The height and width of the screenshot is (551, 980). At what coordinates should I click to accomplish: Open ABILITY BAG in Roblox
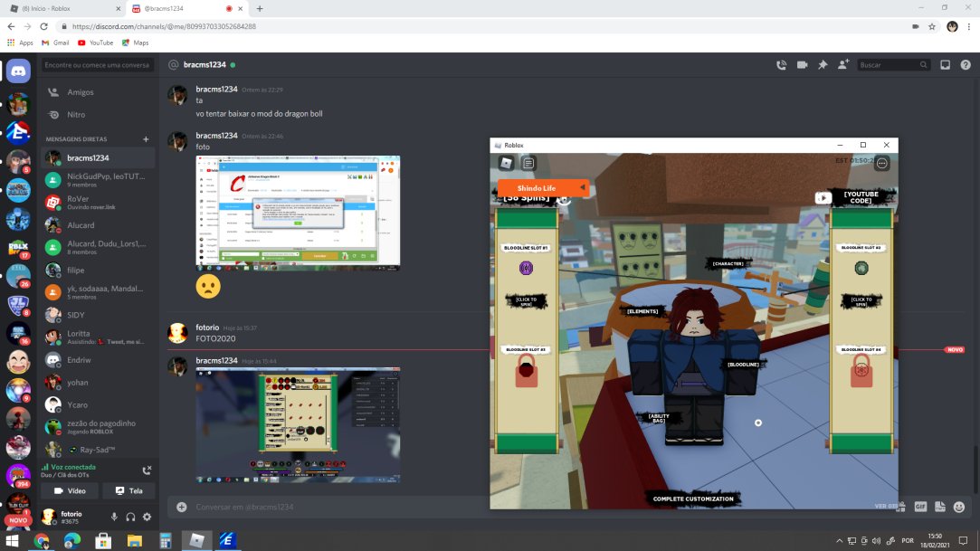[x=658, y=418]
